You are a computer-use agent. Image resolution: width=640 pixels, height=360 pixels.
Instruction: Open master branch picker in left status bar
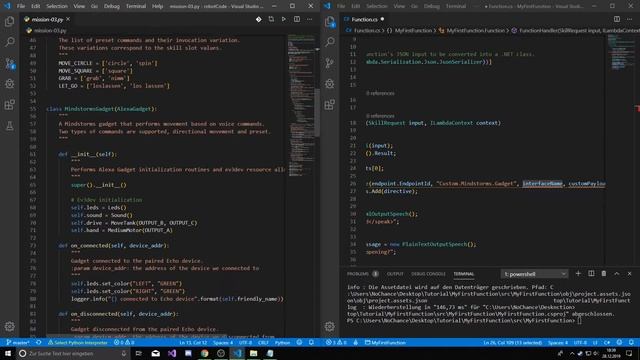coord(18,342)
